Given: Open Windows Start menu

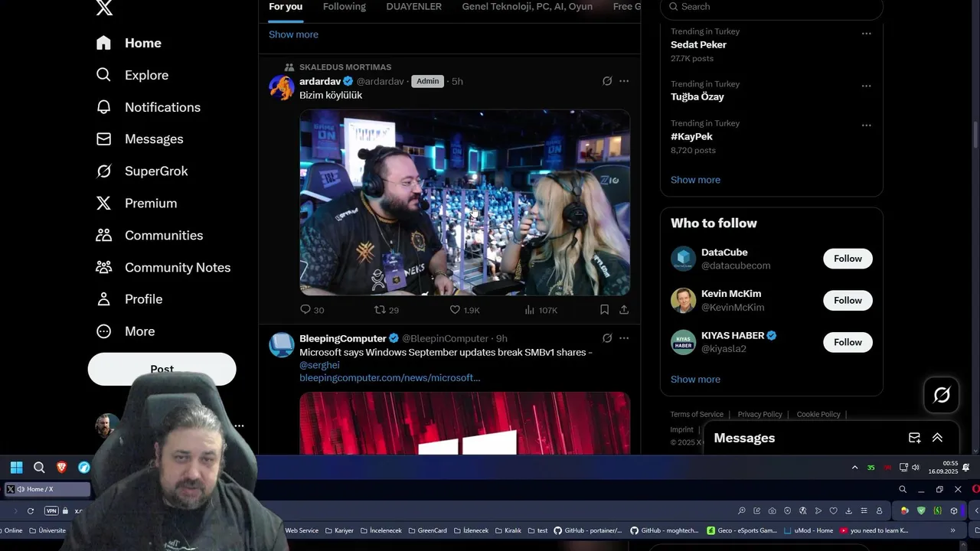Looking at the screenshot, I should (16, 468).
